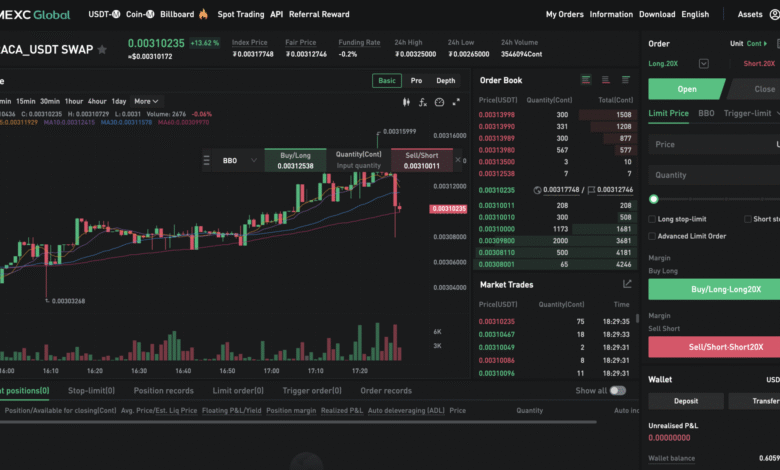Click the wallet Deposit button
The height and width of the screenshot is (470, 780).
(686, 401)
